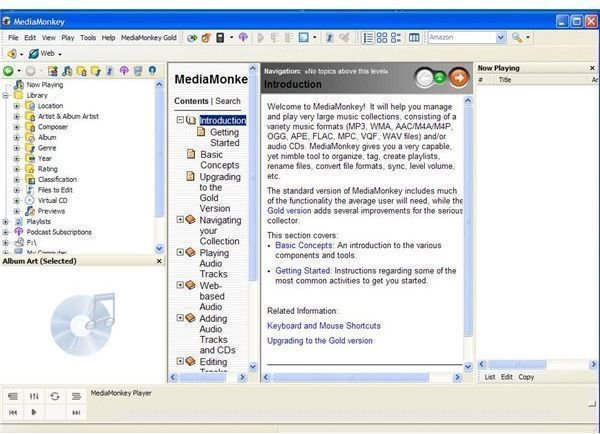Open the Help menu

[x=108, y=38]
